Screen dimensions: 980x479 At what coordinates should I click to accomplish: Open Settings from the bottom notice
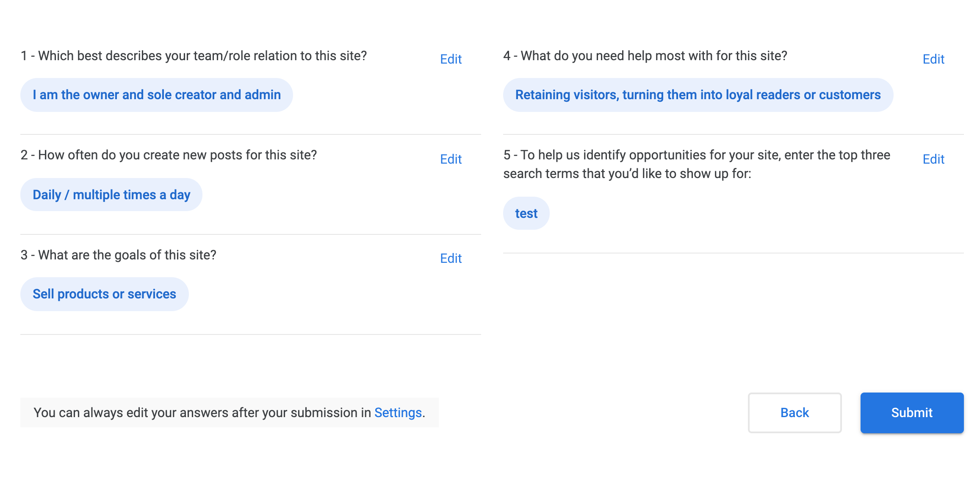click(x=397, y=412)
